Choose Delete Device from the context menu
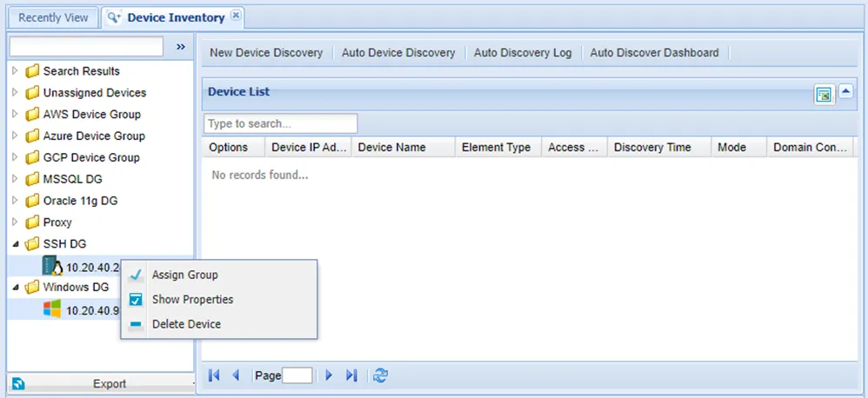This screenshot has width=868, height=398. [x=219, y=324]
